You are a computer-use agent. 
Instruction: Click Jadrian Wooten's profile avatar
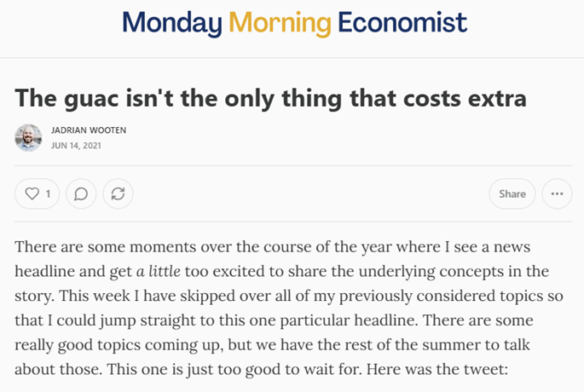point(28,138)
